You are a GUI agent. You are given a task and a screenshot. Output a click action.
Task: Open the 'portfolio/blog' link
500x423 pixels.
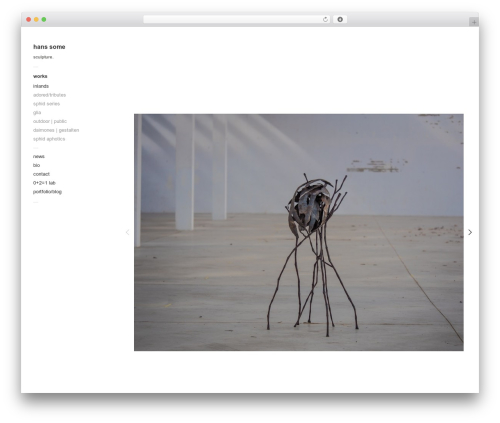click(47, 192)
